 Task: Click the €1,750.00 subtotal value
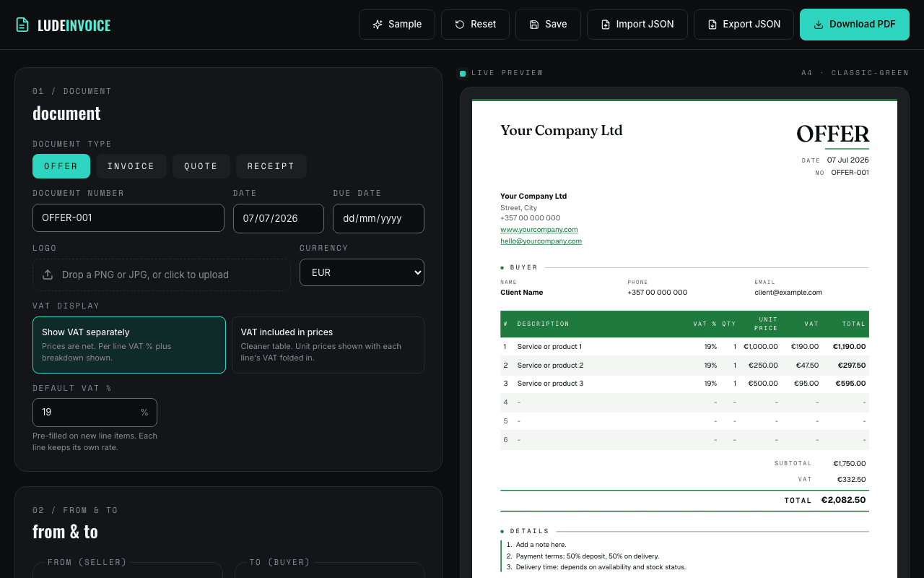click(x=850, y=464)
